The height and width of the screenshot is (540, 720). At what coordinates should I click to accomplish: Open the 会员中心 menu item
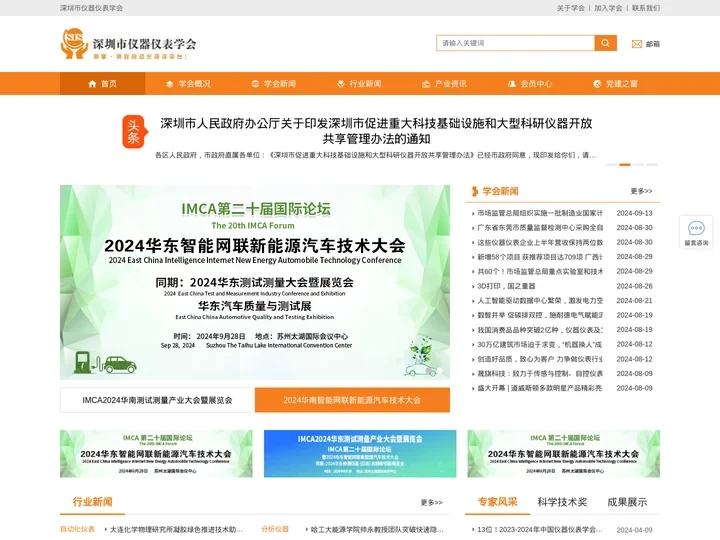529,84
